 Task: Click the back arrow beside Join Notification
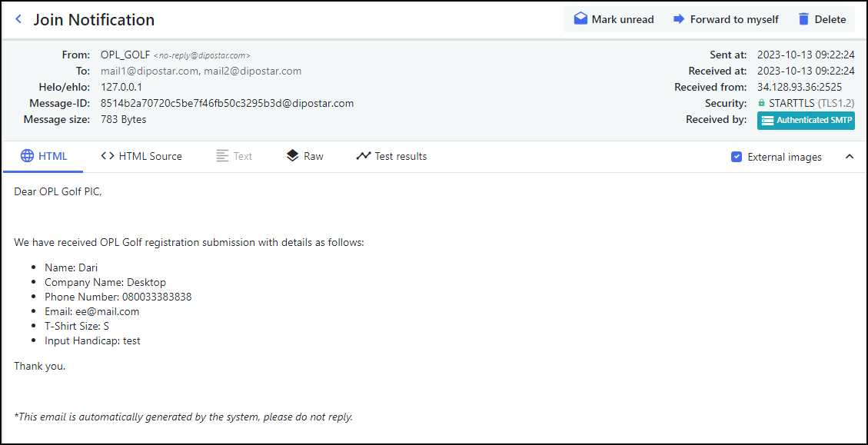(x=18, y=20)
